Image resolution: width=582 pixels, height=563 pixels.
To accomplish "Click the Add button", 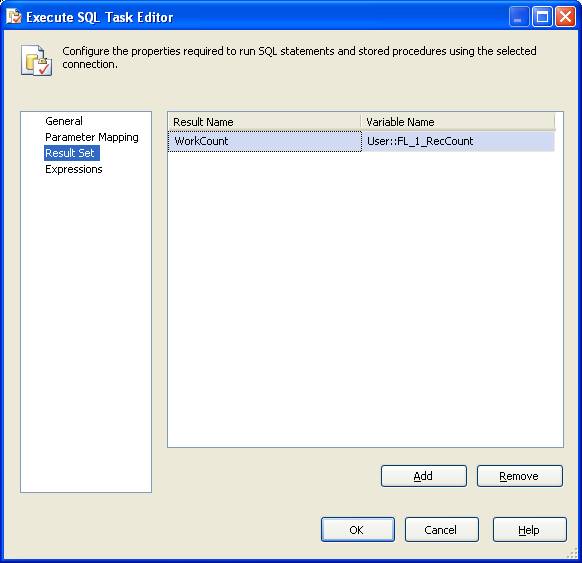I will pyautogui.click(x=424, y=476).
